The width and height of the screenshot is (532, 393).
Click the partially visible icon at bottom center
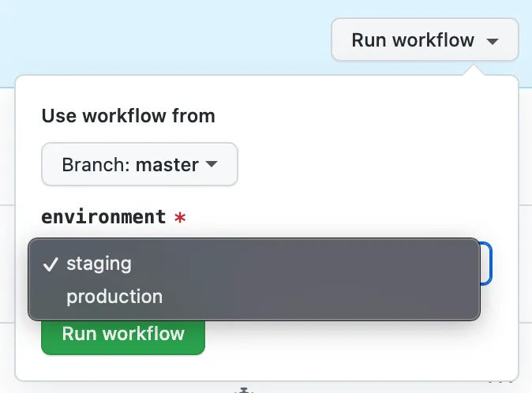pyautogui.click(x=245, y=389)
